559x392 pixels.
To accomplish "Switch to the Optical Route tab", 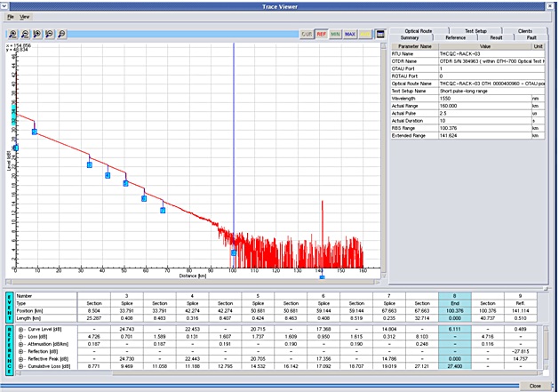I will 419,31.
